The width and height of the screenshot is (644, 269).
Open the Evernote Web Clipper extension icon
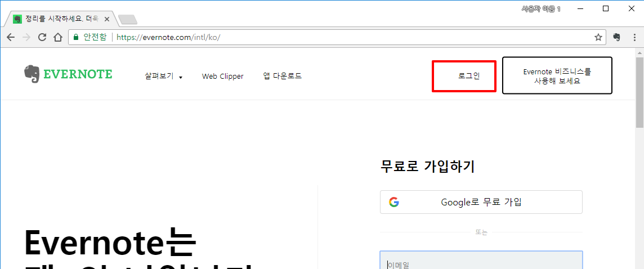[616, 37]
